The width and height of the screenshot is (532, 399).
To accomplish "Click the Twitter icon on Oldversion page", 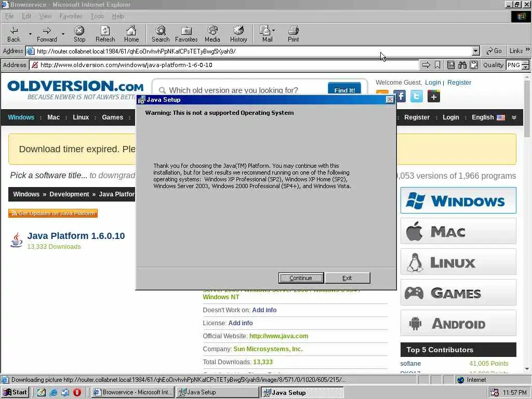I will point(417,96).
